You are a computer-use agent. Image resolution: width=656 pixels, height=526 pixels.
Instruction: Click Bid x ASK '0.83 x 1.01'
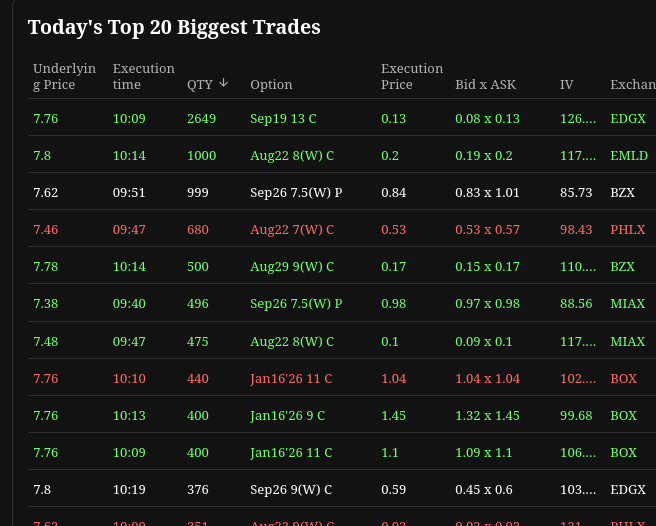point(487,193)
